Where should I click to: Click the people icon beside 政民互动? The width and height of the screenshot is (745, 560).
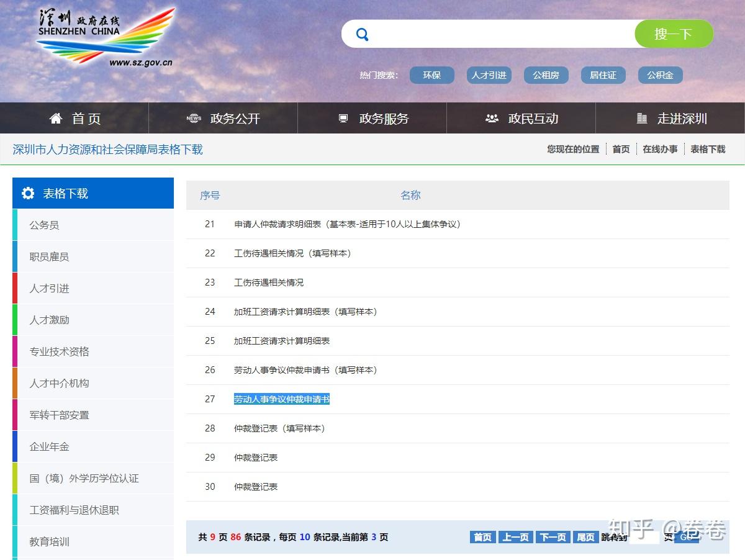492,118
